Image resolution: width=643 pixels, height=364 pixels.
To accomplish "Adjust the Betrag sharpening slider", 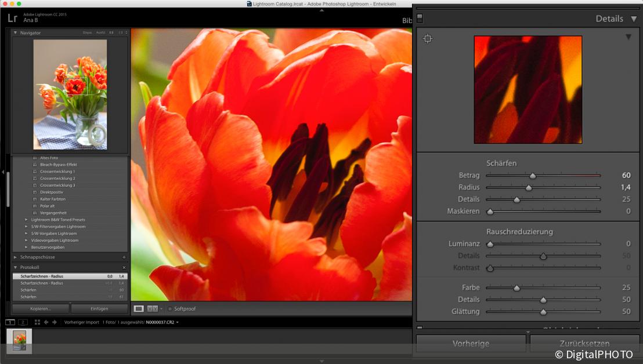I will click(x=533, y=176).
